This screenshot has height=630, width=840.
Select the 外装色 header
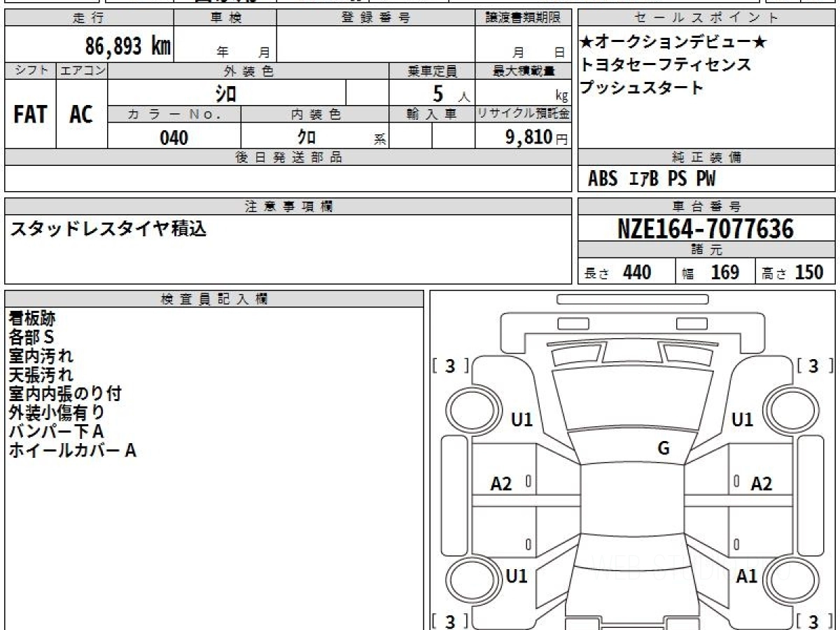point(248,71)
